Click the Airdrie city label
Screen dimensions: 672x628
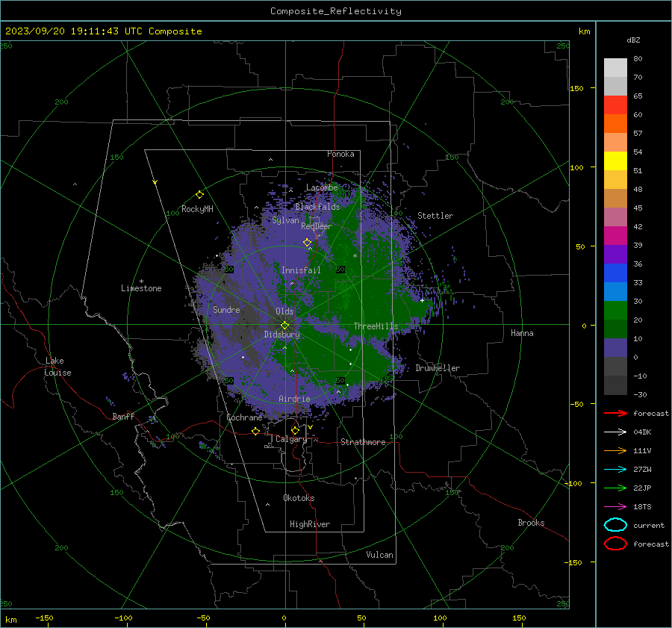coord(294,399)
